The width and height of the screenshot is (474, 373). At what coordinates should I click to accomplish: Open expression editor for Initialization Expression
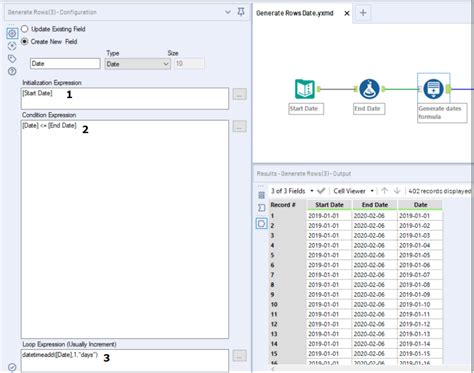coord(239,94)
